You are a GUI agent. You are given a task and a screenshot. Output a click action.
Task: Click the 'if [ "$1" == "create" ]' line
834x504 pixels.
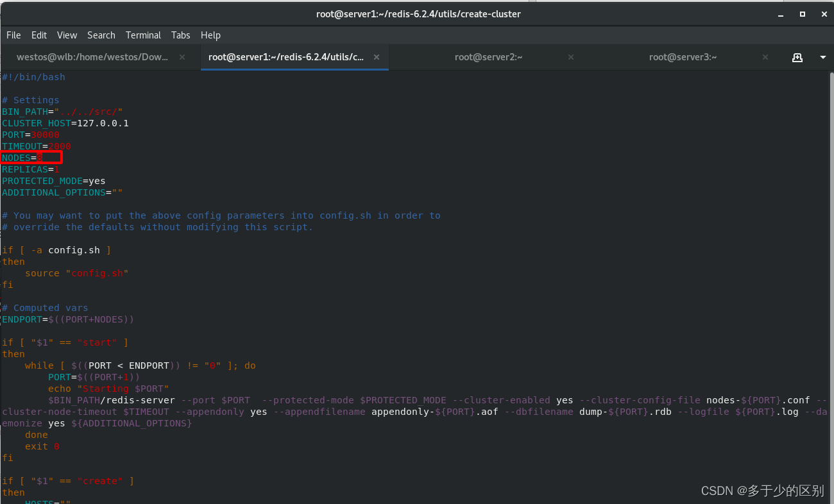(x=68, y=481)
